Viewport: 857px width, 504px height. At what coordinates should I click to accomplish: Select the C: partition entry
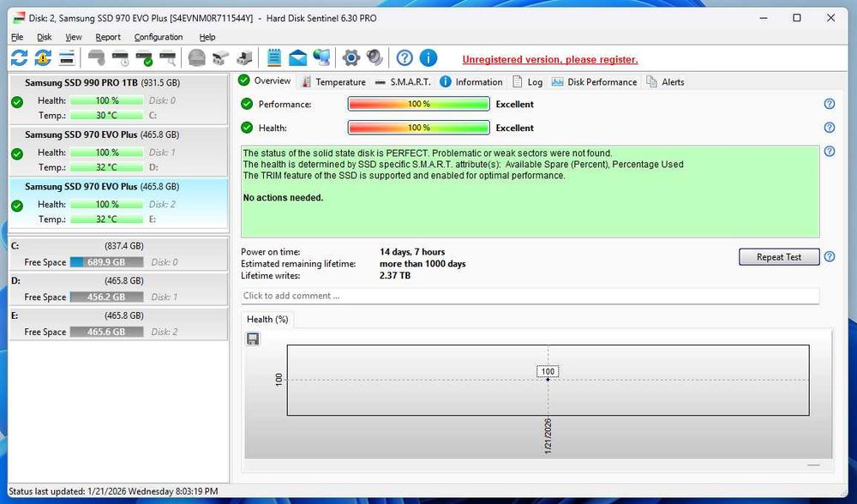pyautogui.click(x=118, y=255)
